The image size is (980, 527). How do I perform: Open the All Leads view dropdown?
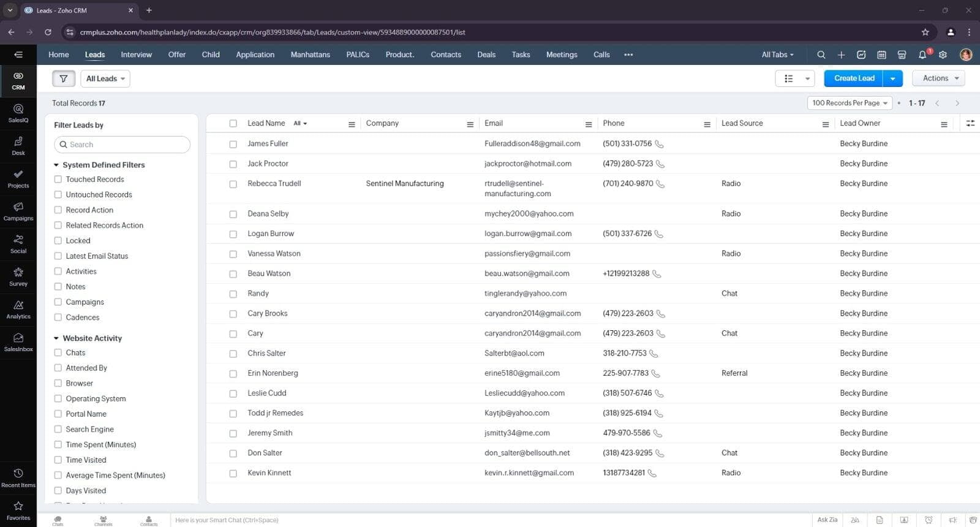[105, 78]
